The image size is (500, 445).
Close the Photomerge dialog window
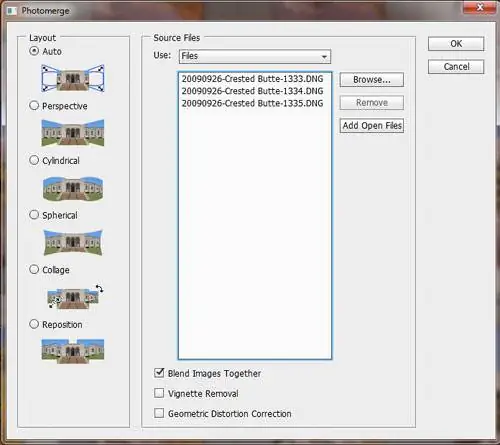point(480,7)
